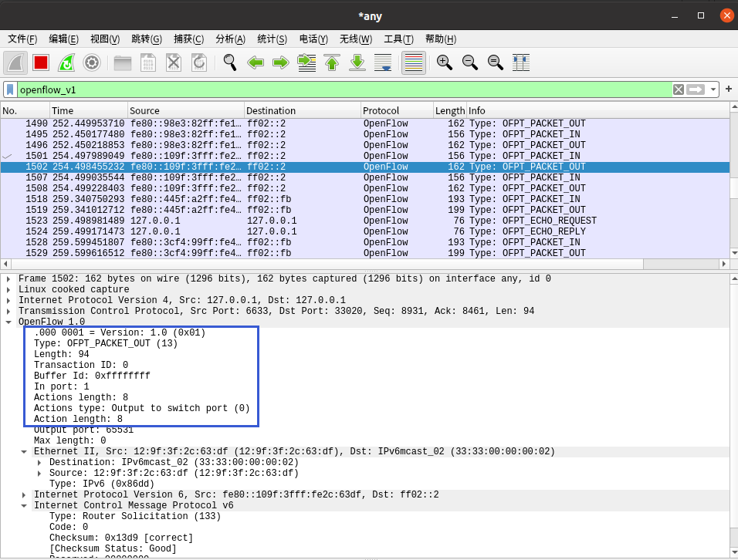The width and height of the screenshot is (738, 560).
Task: Sort by the No. column header
Action: 25,110
